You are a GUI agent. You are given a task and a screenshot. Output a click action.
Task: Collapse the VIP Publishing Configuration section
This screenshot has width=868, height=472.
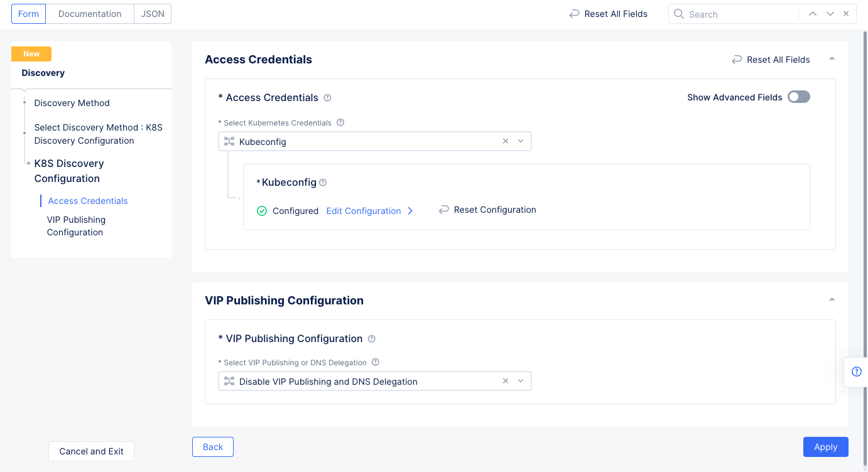[832, 300]
